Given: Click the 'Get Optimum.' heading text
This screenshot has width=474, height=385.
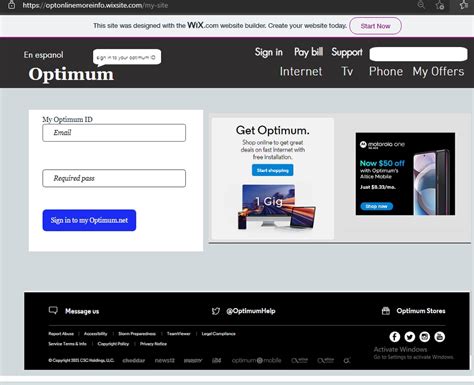Looking at the screenshot, I should (273, 130).
